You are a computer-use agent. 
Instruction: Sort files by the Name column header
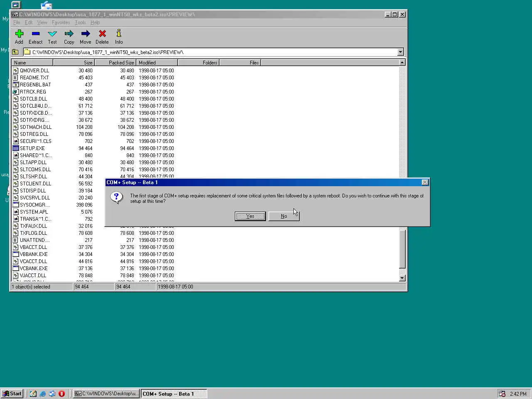pyautogui.click(x=32, y=63)
